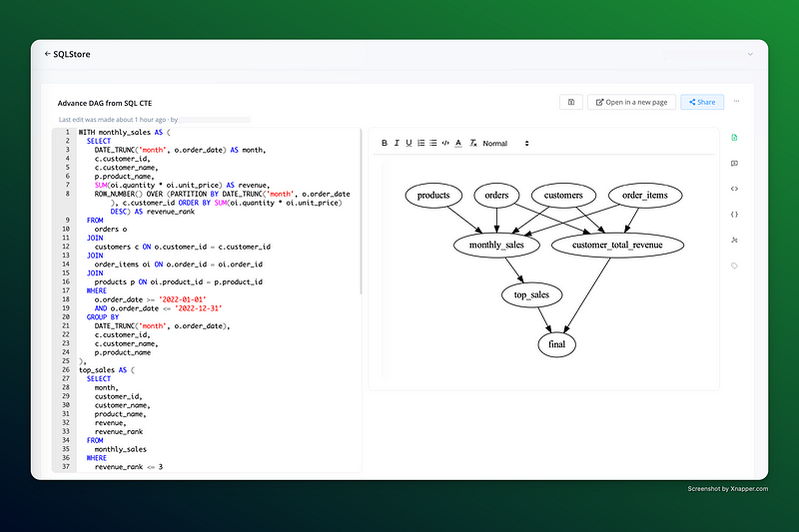The height and width of the screenshot is (532, 799).
Task: Click the products node in the DAG
Action: coord(433,196)
